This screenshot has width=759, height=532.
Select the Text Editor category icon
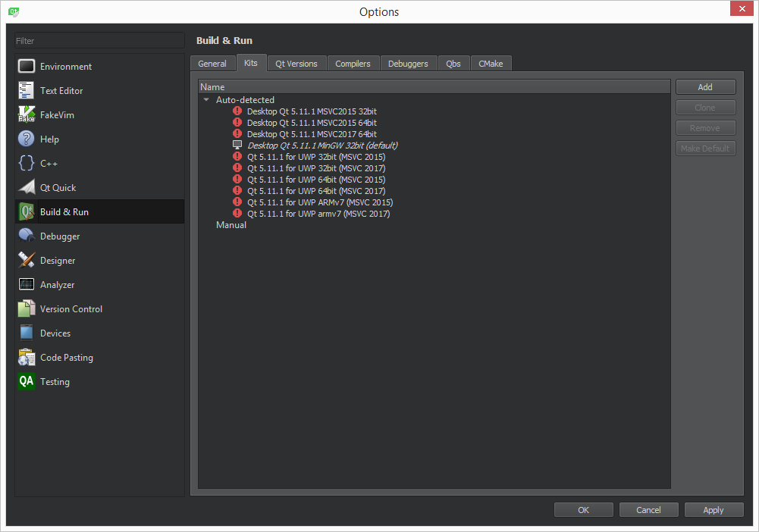27,91
